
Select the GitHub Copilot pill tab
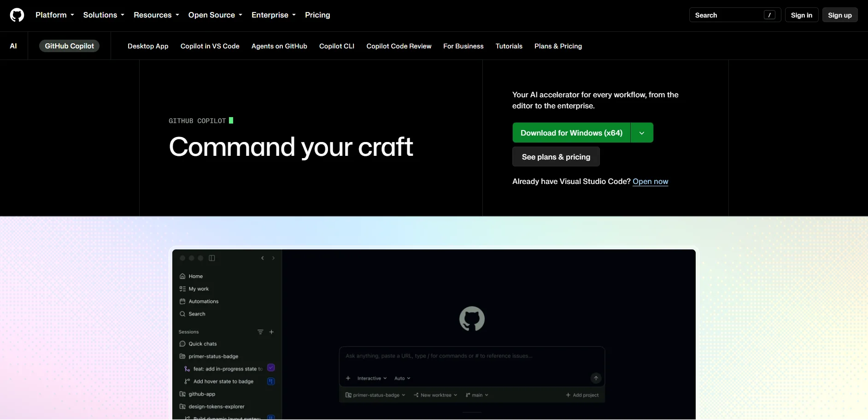point(69,46)
